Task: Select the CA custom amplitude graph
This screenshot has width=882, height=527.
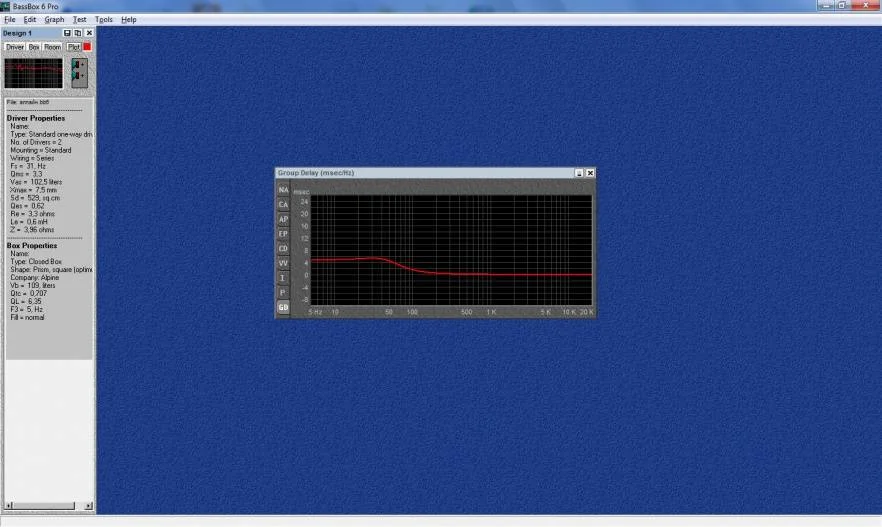Action: coord(283,205)
